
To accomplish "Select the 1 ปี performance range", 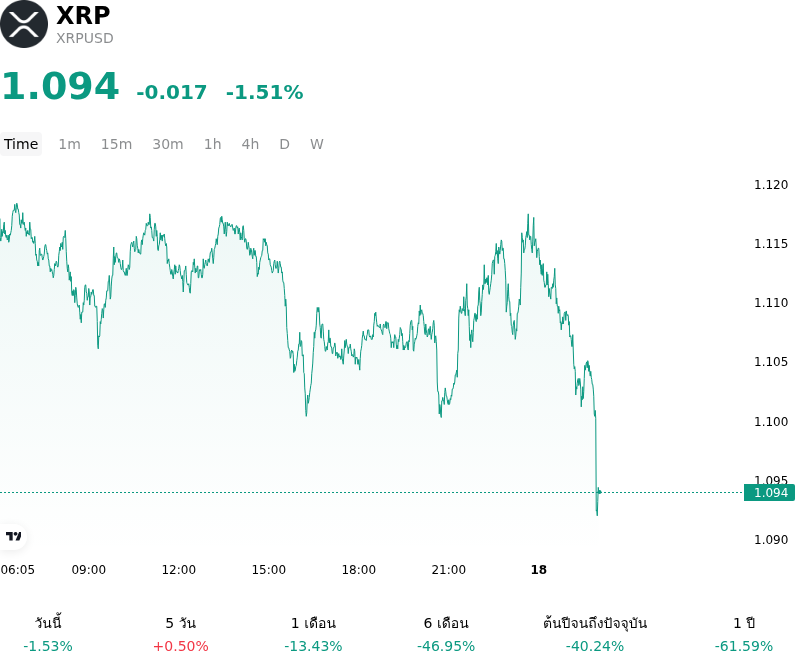I will 744,634.
